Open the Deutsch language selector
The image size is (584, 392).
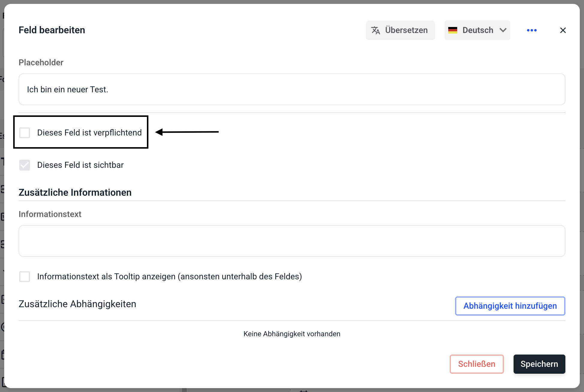pyautogui.click(x=477, y=30)
